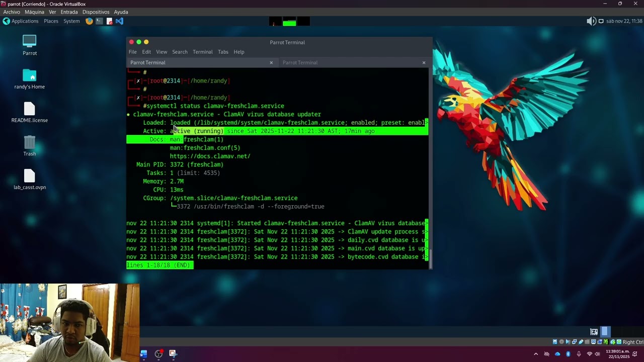
Task: Open VirtualBox Máquina menu
Action: 35,12
